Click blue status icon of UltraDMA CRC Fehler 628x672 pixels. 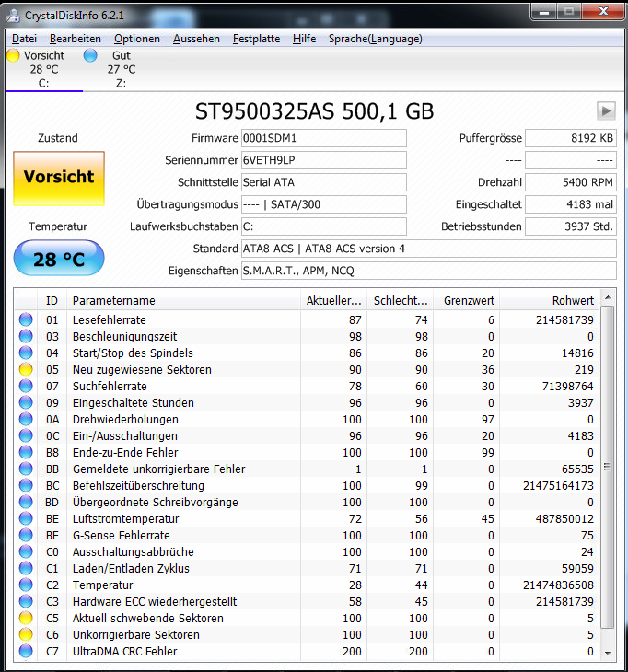(x=26, y=651)
